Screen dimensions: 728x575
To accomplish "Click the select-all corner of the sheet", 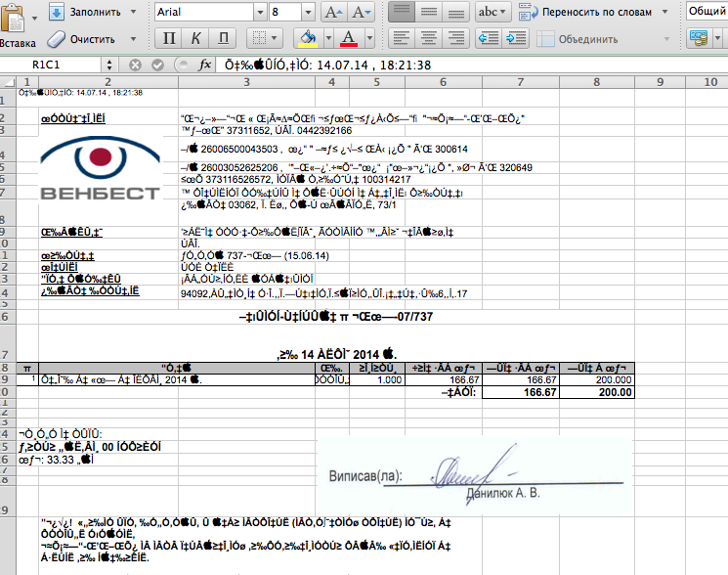I will point(8,82).
